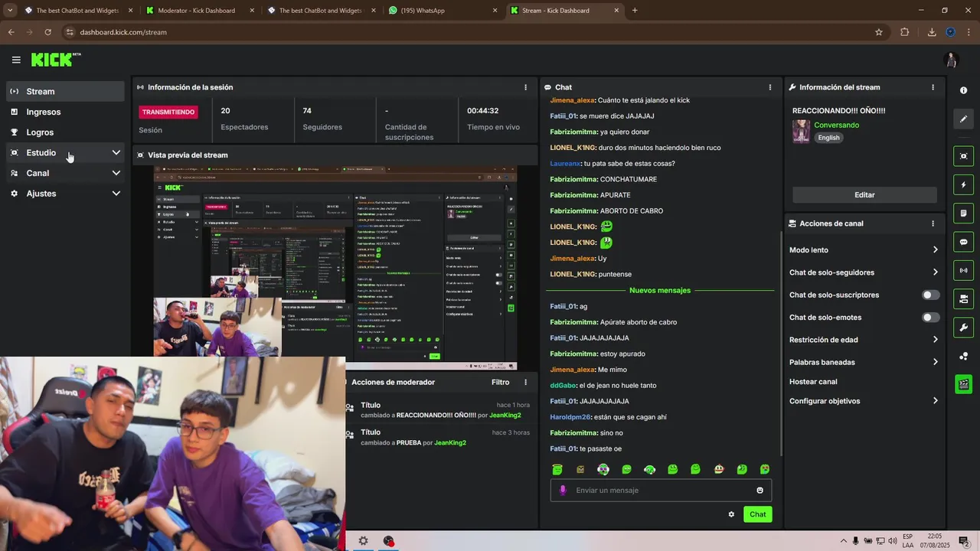
Task: Open the settings gear on the taskbar
Action: point(363,541)
